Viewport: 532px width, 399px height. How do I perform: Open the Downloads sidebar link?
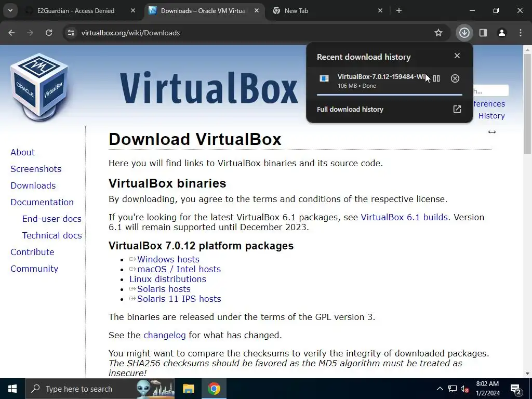coord(33,185)
